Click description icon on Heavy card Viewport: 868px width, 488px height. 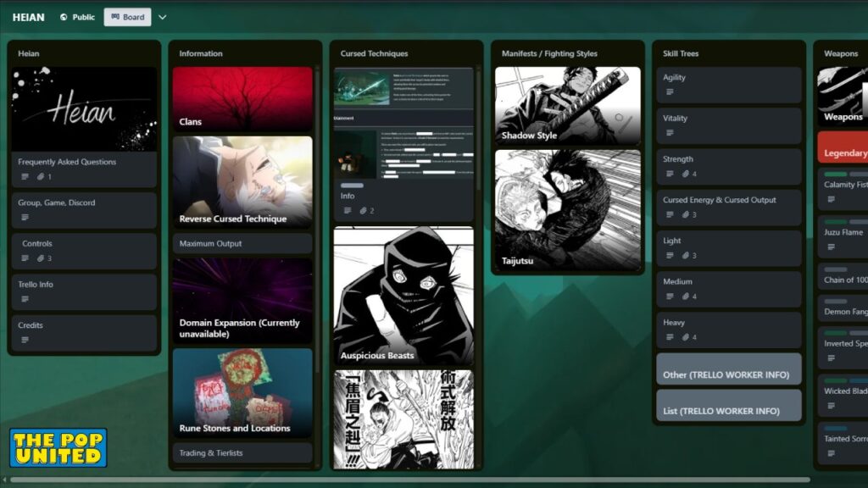point(670,337)
